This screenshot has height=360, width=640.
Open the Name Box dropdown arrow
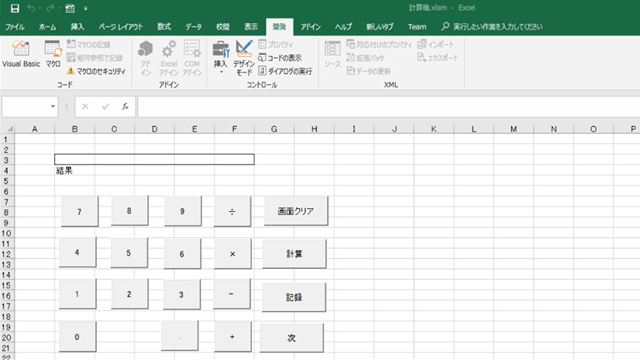point(53,107)
